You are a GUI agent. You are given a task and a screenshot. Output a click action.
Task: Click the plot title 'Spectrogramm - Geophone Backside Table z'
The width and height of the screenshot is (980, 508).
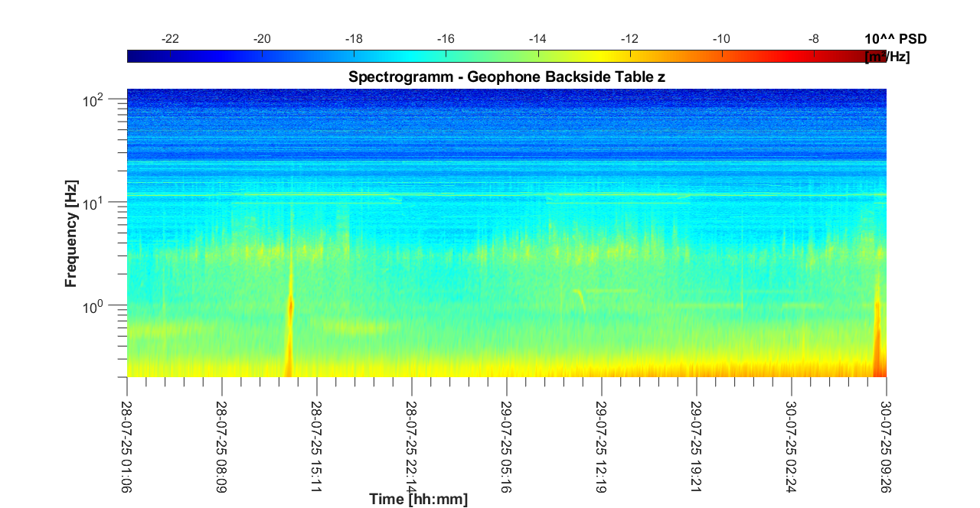coord(506,77)
